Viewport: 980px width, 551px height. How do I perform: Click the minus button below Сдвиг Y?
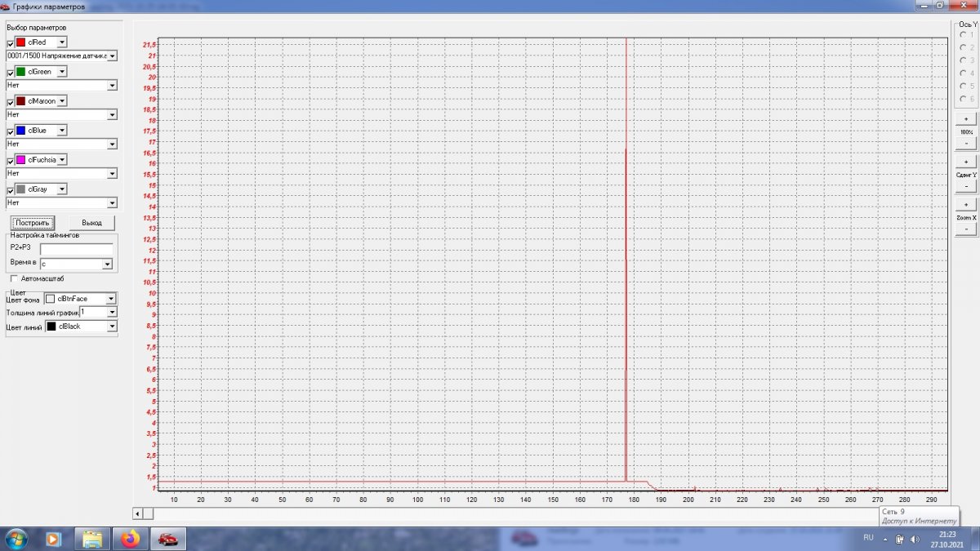pos(965,187)
